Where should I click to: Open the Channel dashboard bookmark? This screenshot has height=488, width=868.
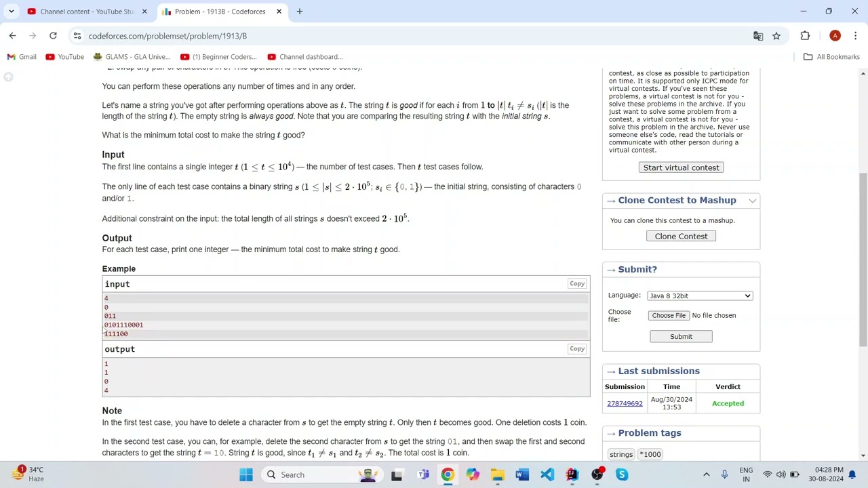[305, 57]
